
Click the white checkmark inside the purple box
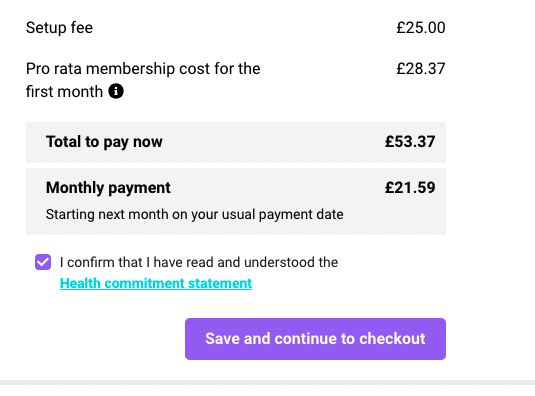pyautogui.click(x=43, y=262)
